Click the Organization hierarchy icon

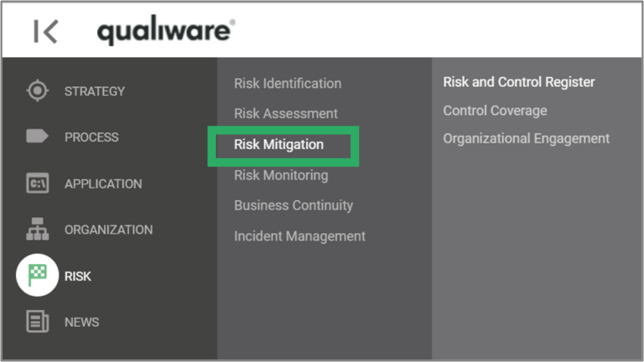point(37,230)
